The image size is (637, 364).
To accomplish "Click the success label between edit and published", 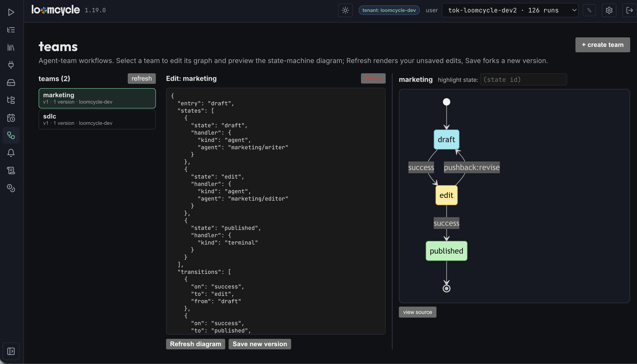I will coord(446,223).
